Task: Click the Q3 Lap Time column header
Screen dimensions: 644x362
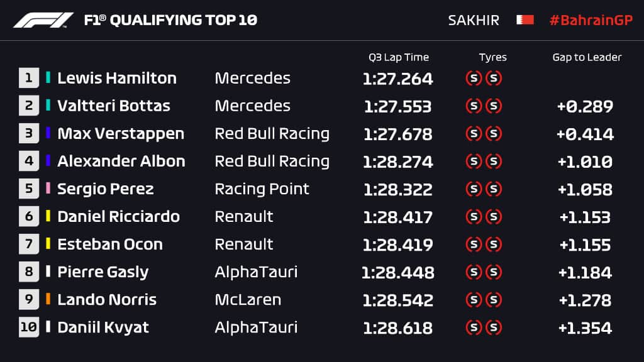Action: coord(399,57)
